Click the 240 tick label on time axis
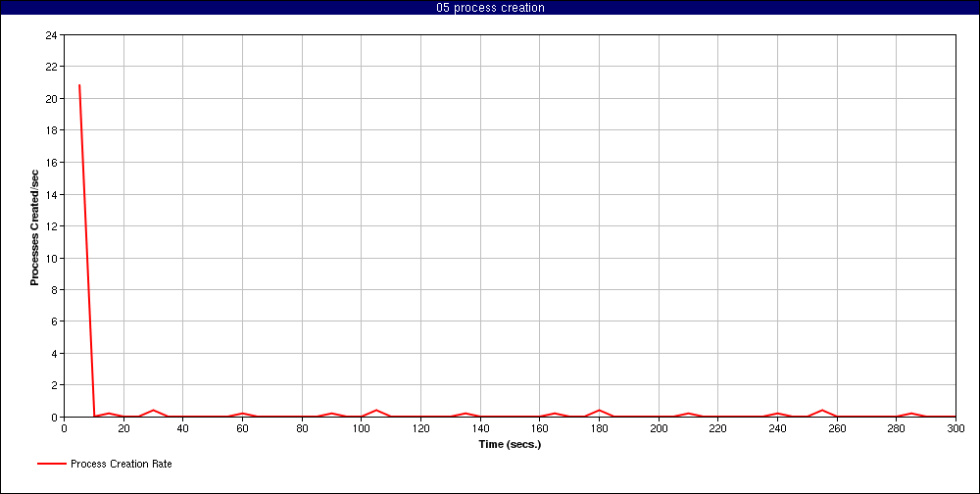 click(x=777, y=428)
